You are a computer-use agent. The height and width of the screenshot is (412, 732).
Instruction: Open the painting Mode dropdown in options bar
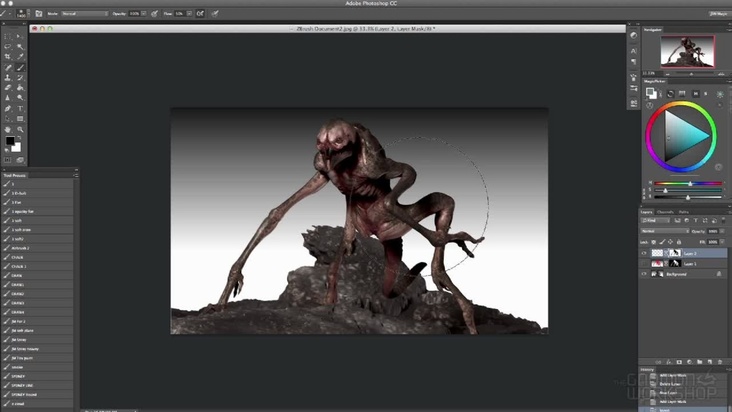pyautogui.click(x=84, y=14)
